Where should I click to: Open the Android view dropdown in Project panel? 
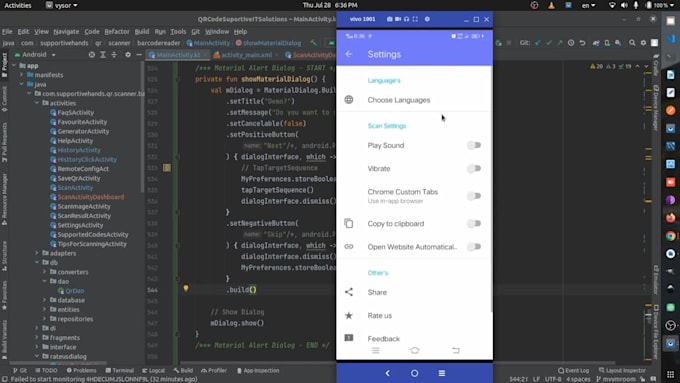click(35, 55)
